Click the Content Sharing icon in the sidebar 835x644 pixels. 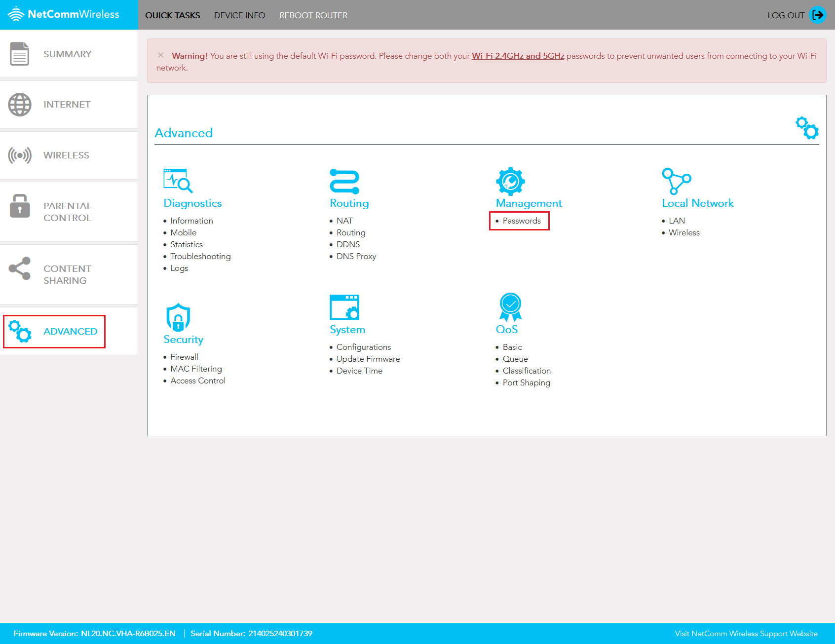(x=20, y=269)
